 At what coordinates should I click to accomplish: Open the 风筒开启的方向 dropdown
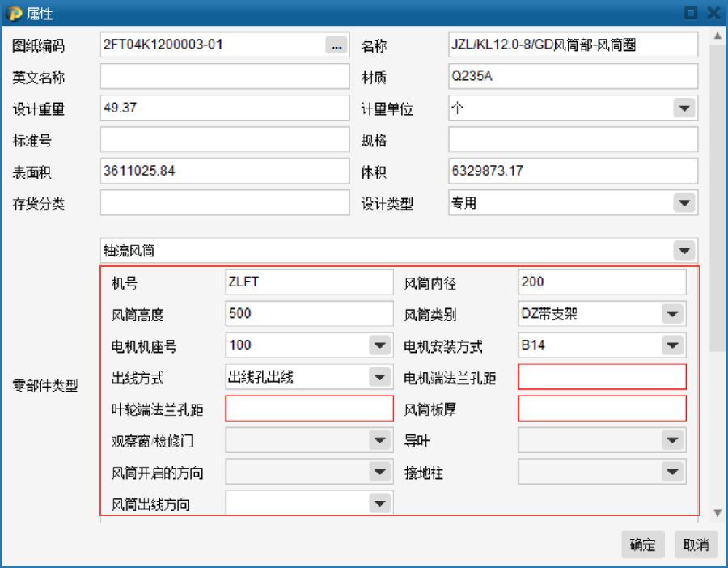(380, 472)
